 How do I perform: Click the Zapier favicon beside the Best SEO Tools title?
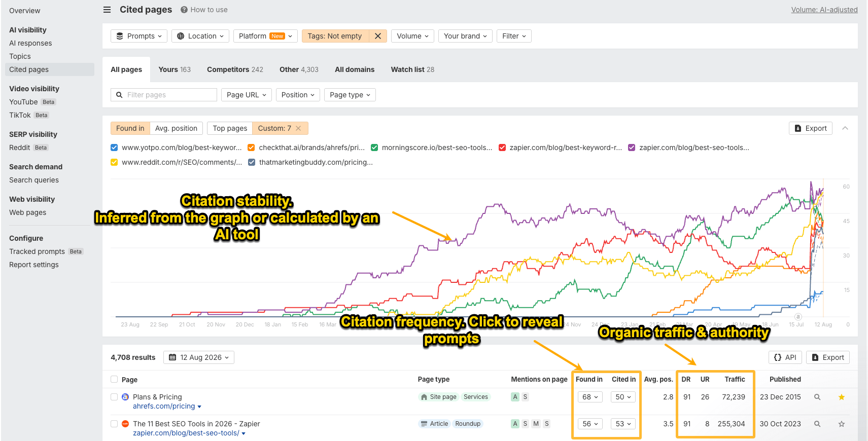125,424
